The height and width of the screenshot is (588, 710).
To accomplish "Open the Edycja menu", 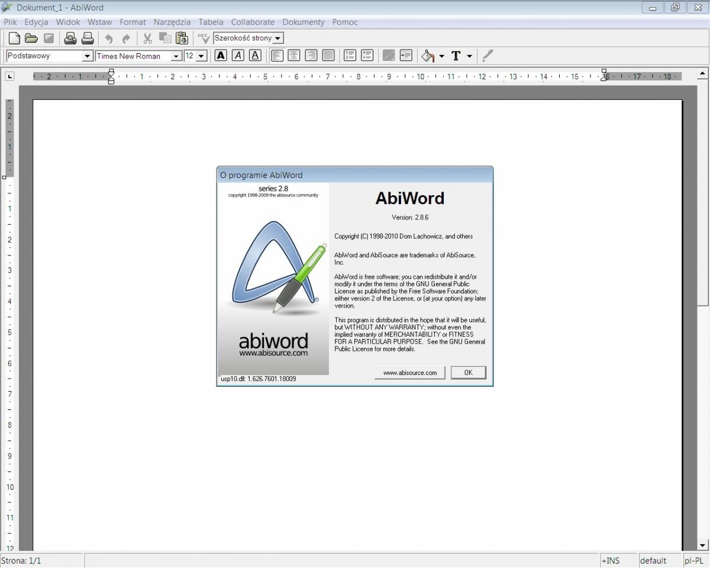I will (36, 22).
